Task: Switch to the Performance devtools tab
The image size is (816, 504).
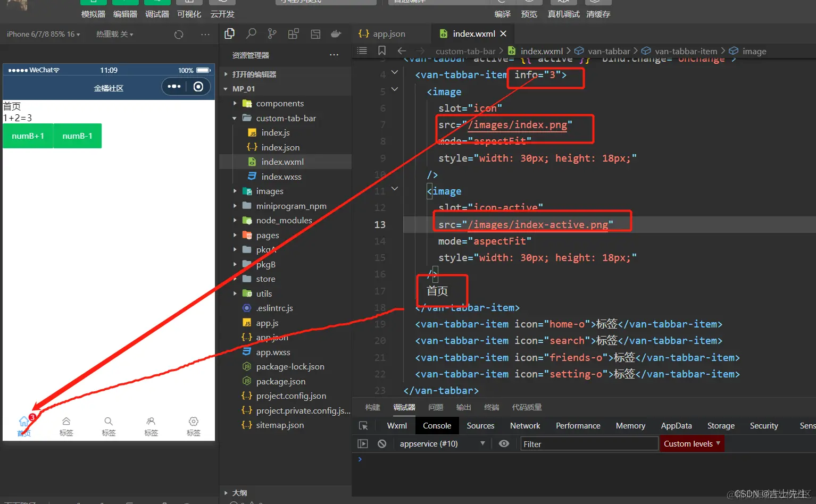Action: (578, 426)
